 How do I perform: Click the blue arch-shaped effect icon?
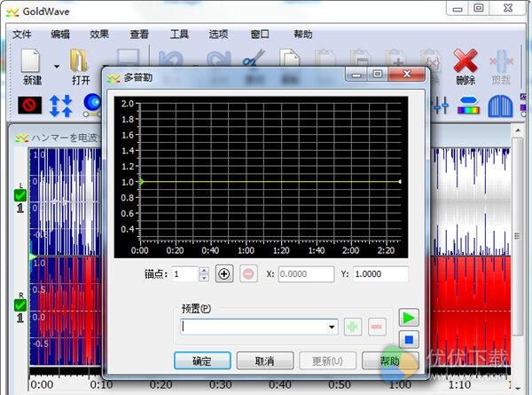[x=500, y=106]
